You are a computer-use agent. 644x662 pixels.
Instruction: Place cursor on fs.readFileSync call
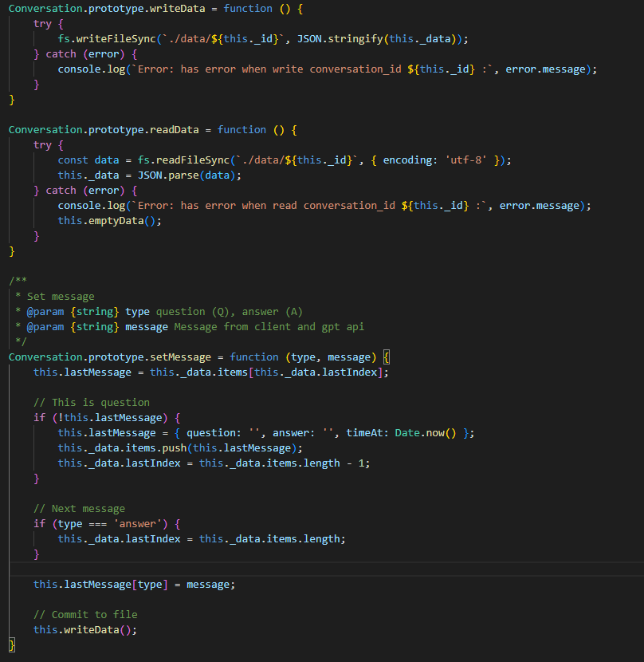(183, 160)
